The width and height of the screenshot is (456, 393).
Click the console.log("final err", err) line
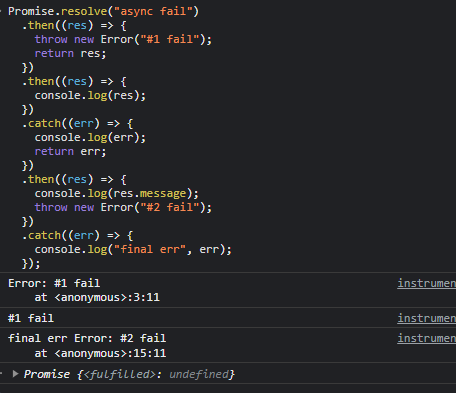pyautogui.click(x=133, y=249)
